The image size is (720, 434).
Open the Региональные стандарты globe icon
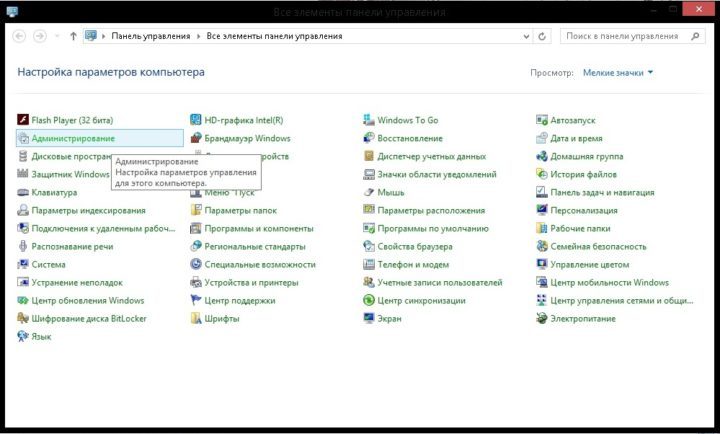[196, 246]
